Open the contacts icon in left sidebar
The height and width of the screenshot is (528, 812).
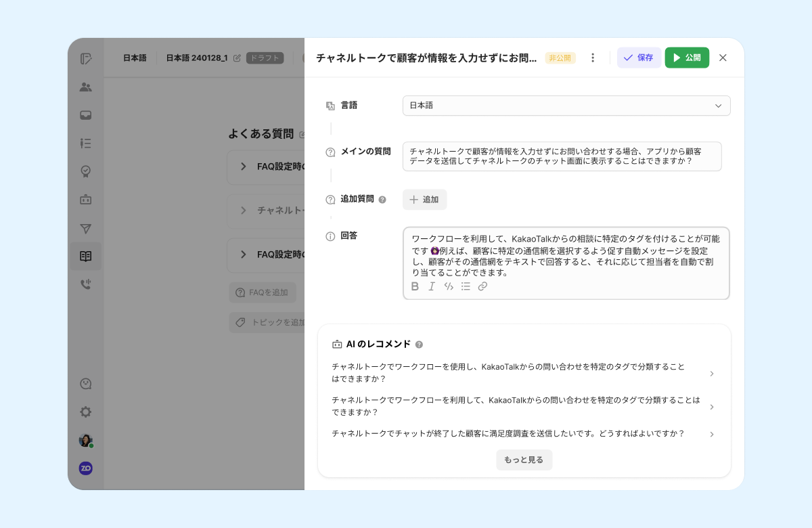tap(86, 87)
